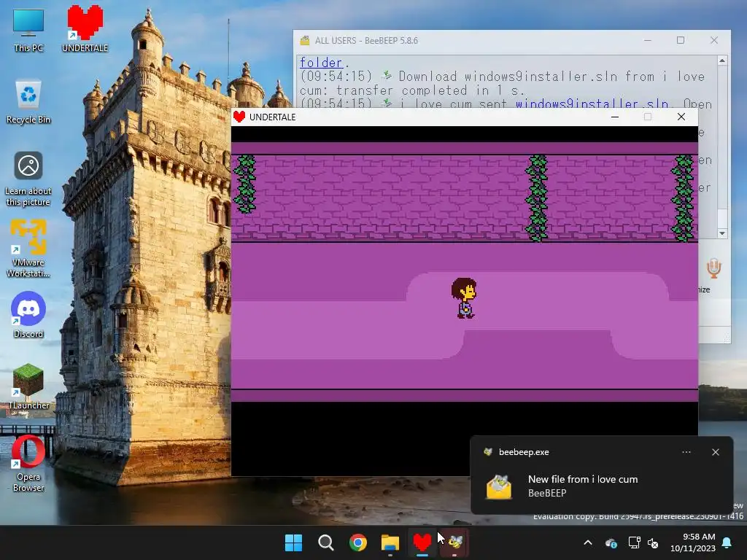Open the notification bell icon

pos(727,542)
